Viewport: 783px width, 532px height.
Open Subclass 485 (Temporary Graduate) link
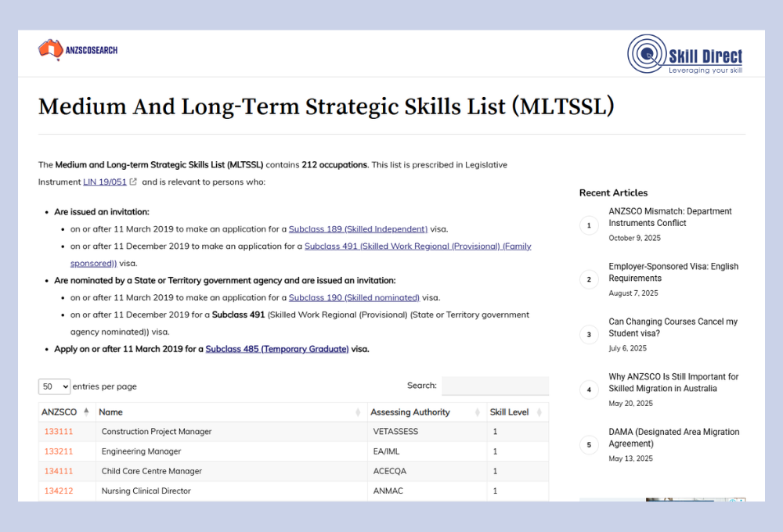click(x=277, y=349)
